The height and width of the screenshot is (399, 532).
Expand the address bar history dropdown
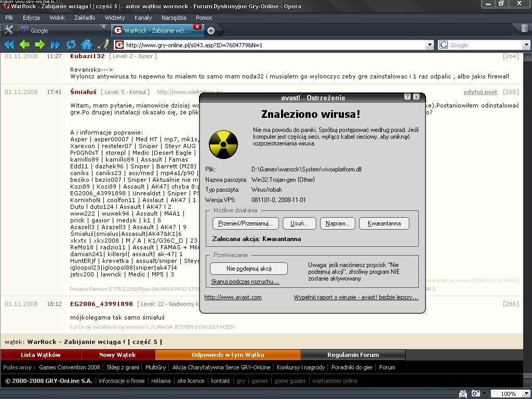430,45
